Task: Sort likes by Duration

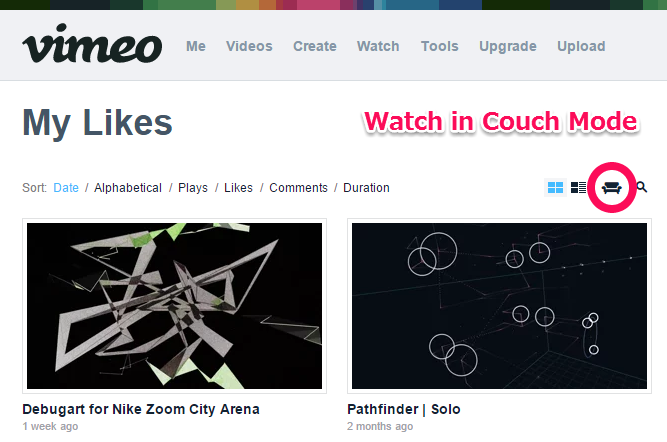Action: (x=366, y=188)
